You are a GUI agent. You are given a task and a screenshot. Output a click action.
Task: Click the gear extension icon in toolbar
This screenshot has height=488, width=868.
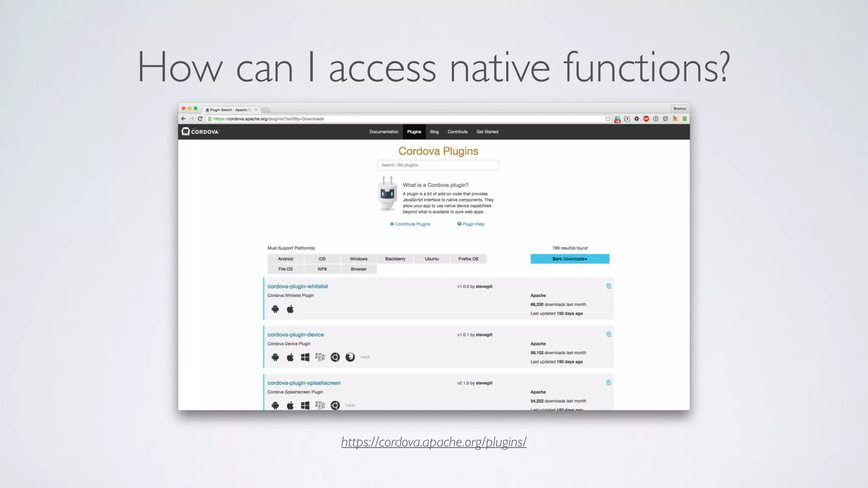pos(637,119)
